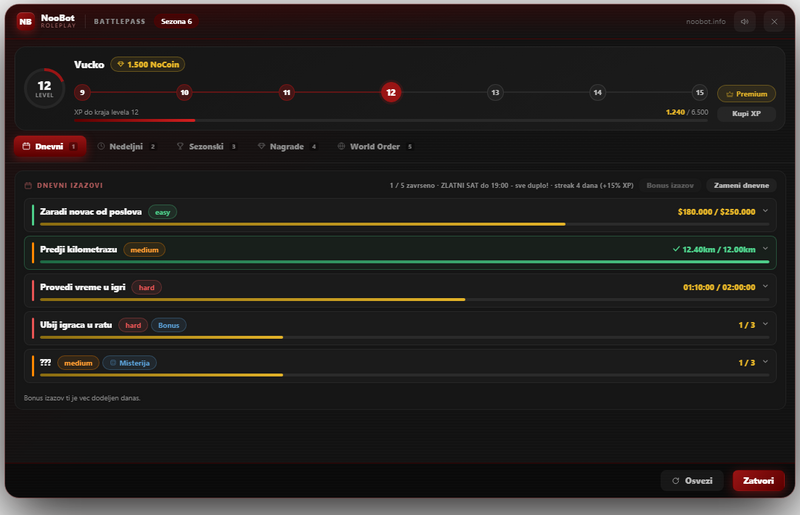Screen dimensions: 800x515
Task: Click the 1.240 / 6.500 XP value
Action: (x=687, y=112)
